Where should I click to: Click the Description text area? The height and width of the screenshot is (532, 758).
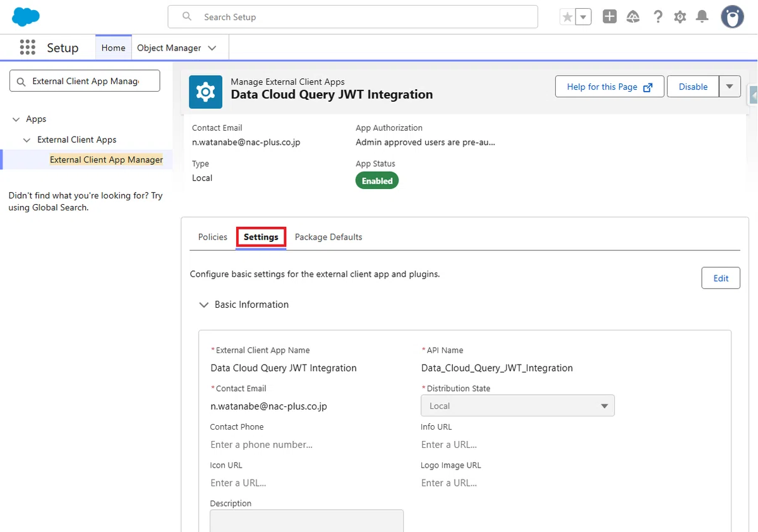306,521
